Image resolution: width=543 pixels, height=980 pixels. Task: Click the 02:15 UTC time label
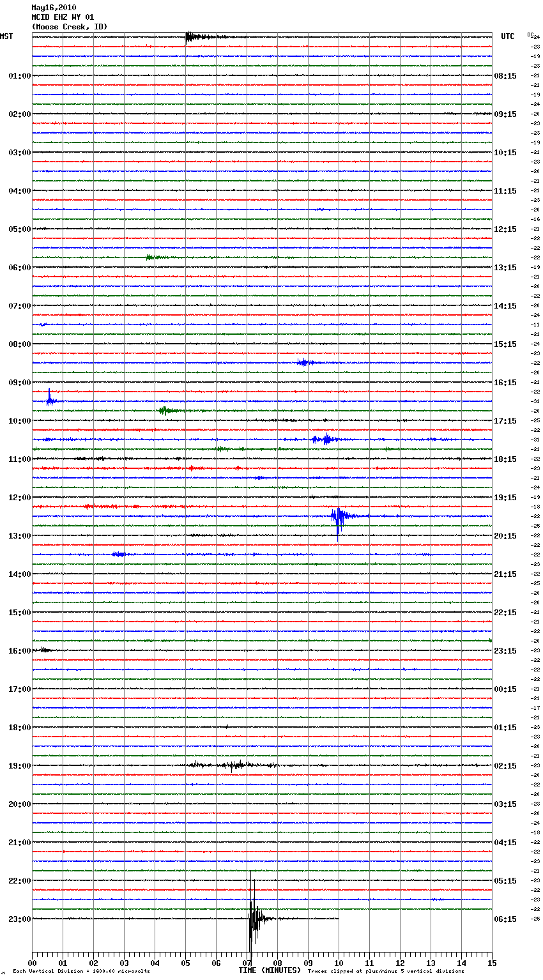(x=505, y=766)
